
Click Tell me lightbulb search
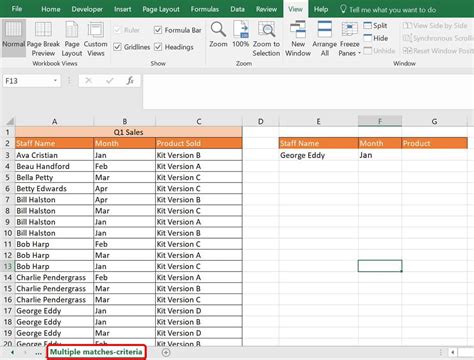tap(343, 9)
